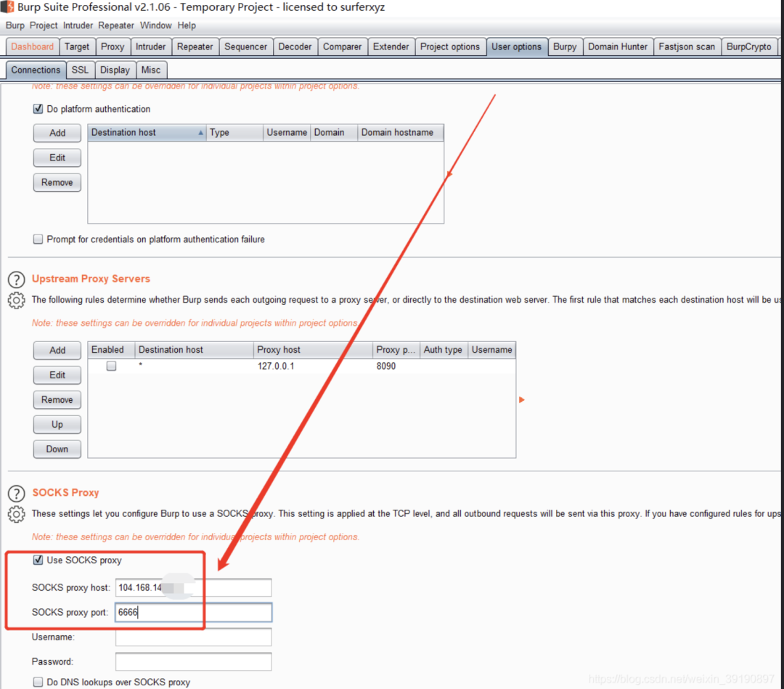Open the Misc sub-tab
The image size is (784, 689).
tap(151, 70)
